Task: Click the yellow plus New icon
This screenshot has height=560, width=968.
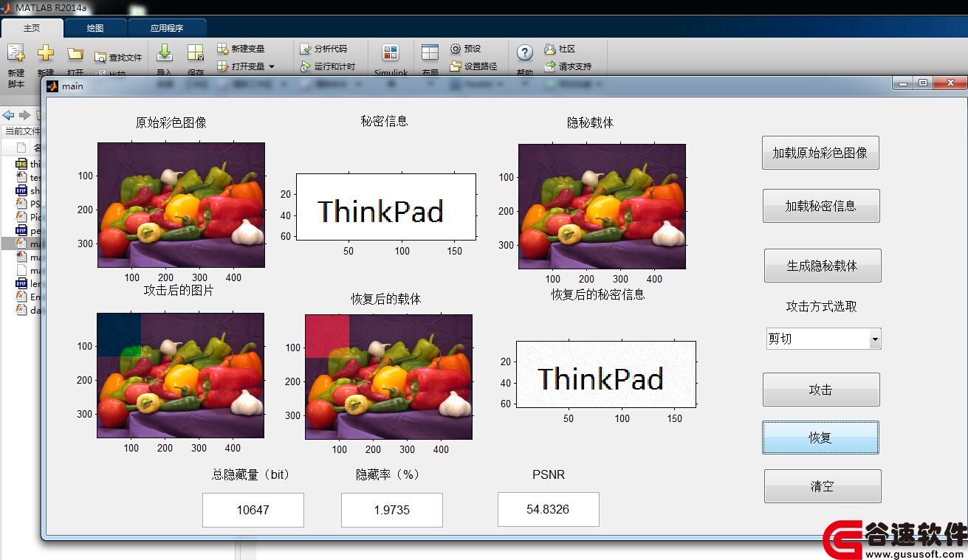Action: pyautogui.click(x=46, y=54)
